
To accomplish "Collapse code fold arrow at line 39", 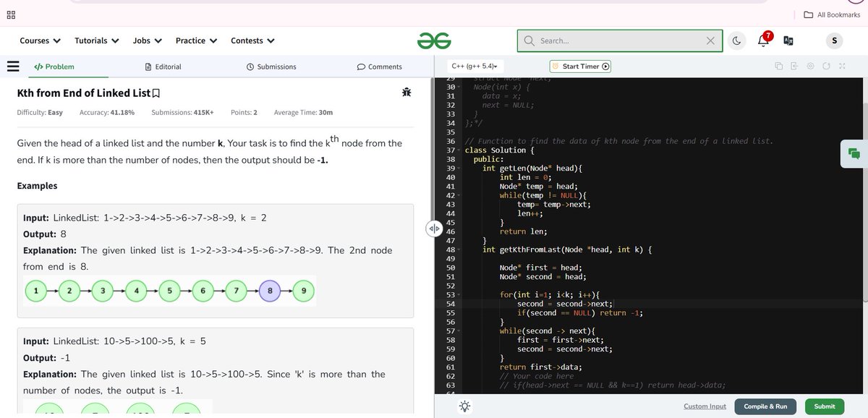I will (459, 169).
